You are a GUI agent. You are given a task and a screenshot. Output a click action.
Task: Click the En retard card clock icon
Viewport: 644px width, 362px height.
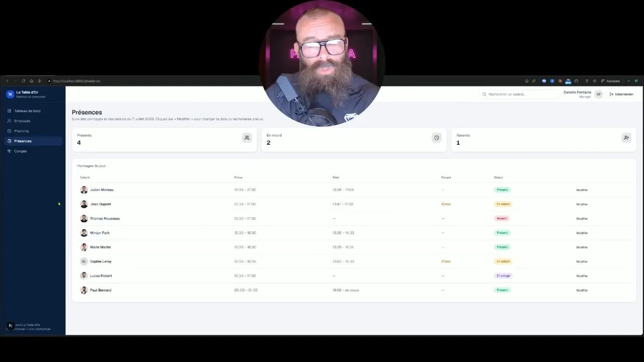[x=437, y=138]
